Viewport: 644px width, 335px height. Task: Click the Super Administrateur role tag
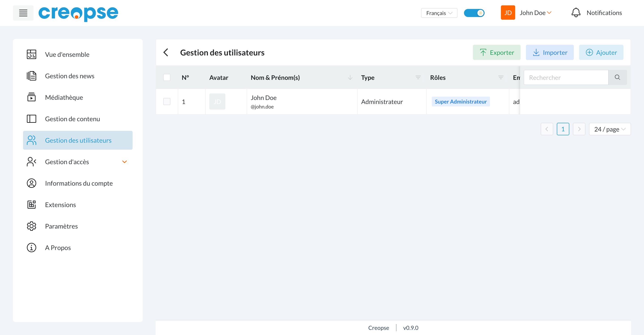[460, 102]
